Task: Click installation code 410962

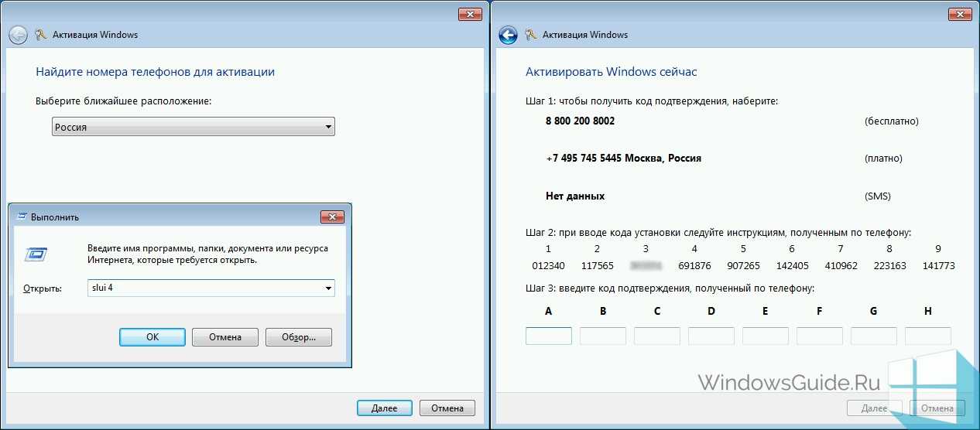Action: coord(841,266)
